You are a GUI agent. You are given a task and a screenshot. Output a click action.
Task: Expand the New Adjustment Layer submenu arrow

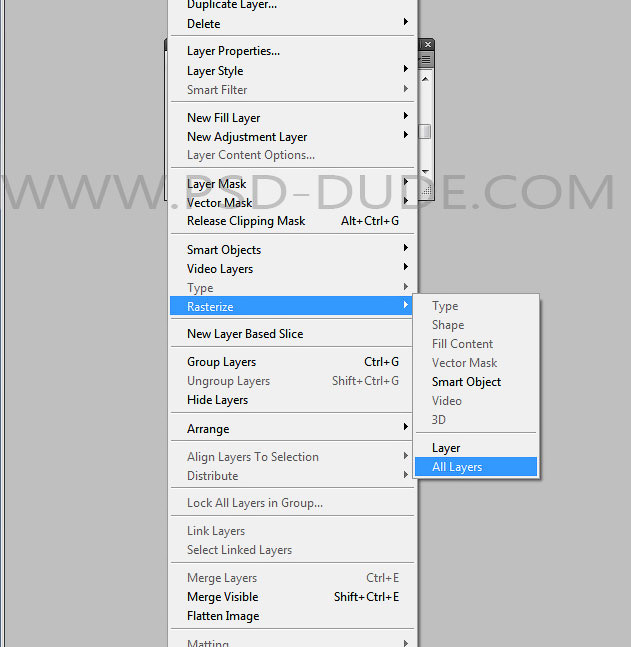(406, 136)
